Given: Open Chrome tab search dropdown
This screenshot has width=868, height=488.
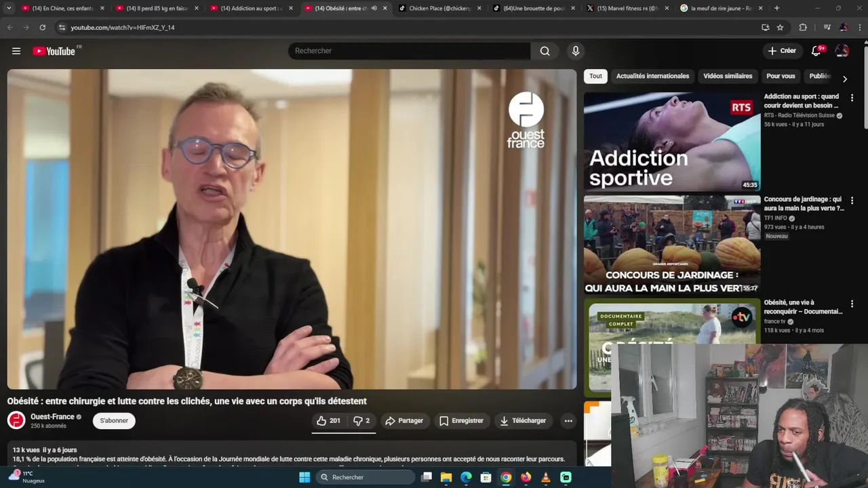Looking at the screenshot, I should point(9,8).
